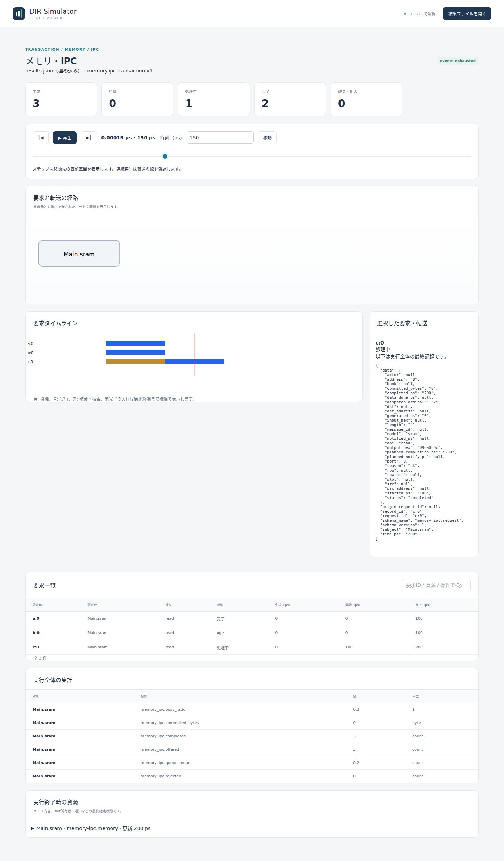Click the 完了 count card
Viewport: 504px width, 861px height.
point(290,99)
